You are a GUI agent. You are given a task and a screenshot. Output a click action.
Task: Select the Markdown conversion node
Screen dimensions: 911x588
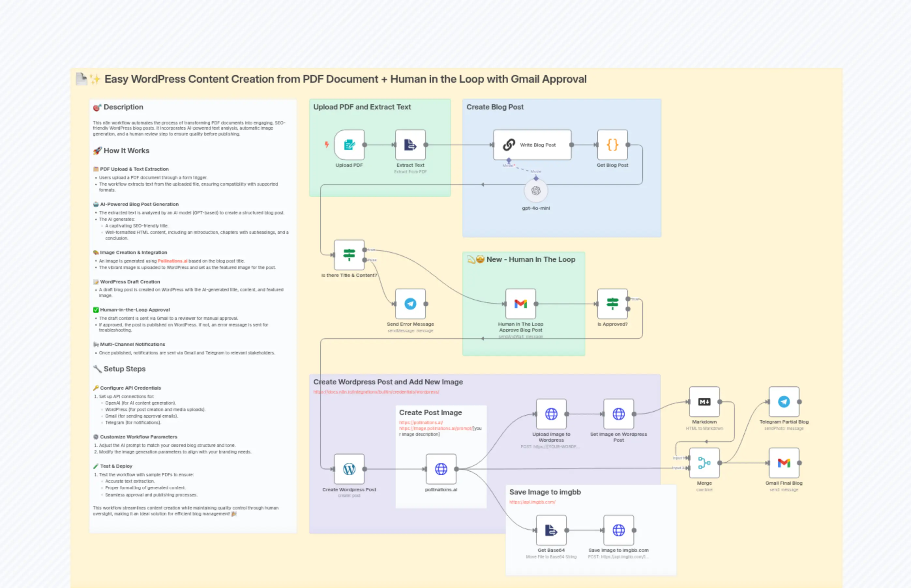click(704, 402)
